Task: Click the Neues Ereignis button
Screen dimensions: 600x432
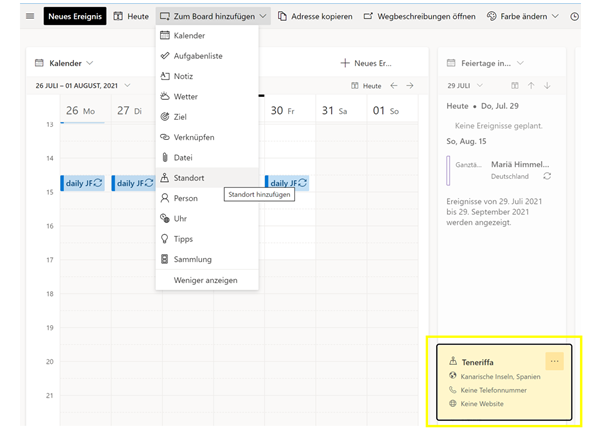Action: (x=74, y=16)
